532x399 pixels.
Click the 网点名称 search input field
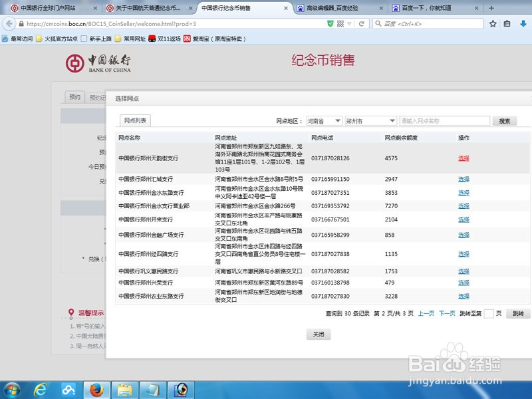point(444,121)
